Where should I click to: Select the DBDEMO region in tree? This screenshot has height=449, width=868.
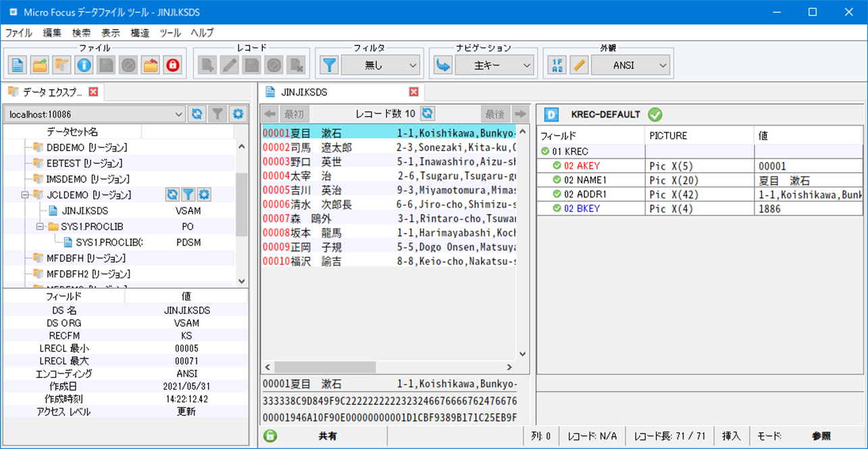point(86,147)
